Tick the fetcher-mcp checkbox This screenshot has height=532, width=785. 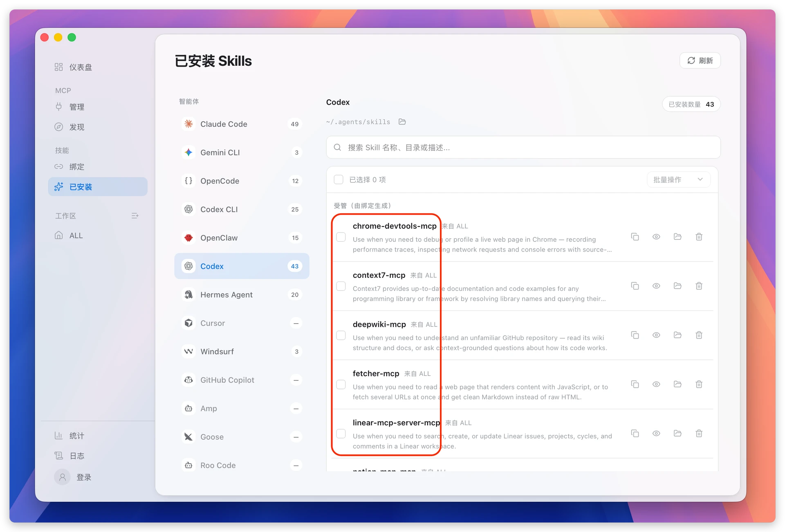pos(341,384)
